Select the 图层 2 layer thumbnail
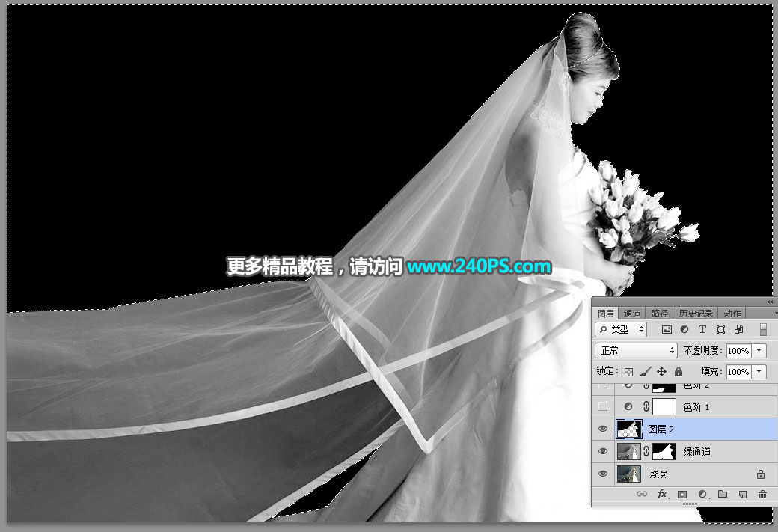Screen dimensions: 778x532 pos(628,429)
